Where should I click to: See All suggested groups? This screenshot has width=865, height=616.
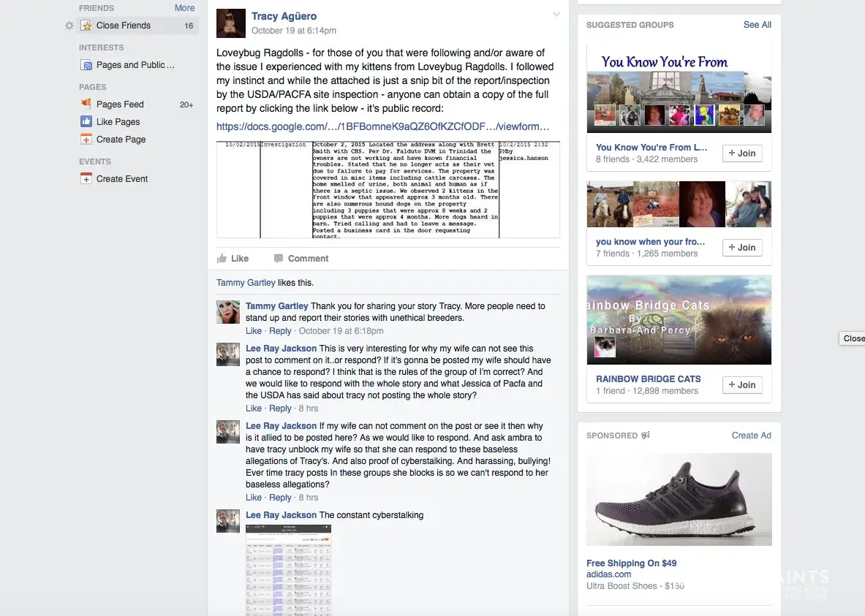pyautogui.click(x=757, y=25)
